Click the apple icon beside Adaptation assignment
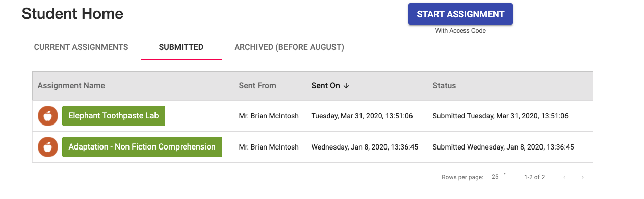 (48, 147)
